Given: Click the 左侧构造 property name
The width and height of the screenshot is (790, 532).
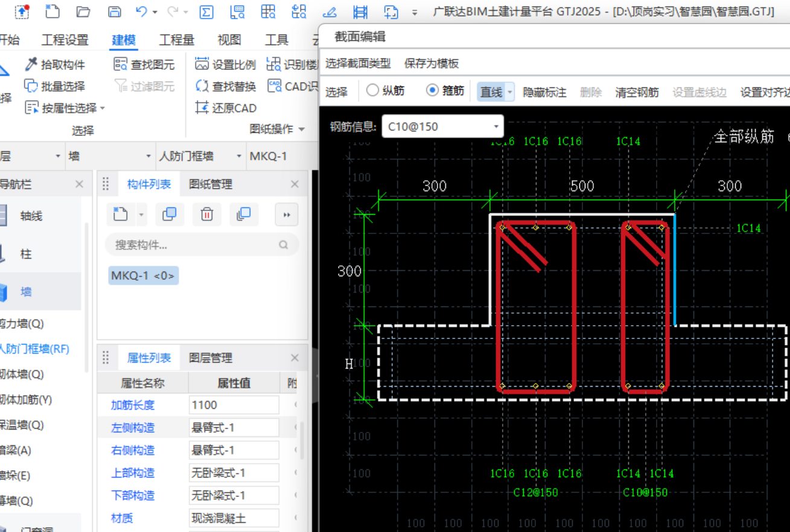Looking at the screenshot, I should click(x=133, y=428).
